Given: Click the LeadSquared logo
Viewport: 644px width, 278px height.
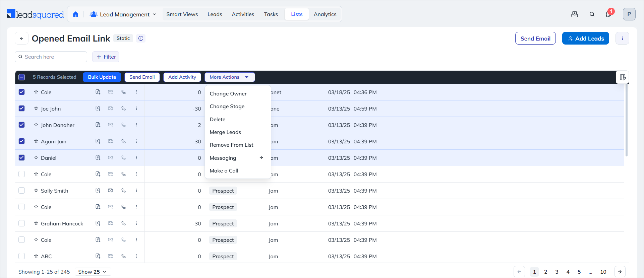Looking at the screenshot, I should point(35,14).
